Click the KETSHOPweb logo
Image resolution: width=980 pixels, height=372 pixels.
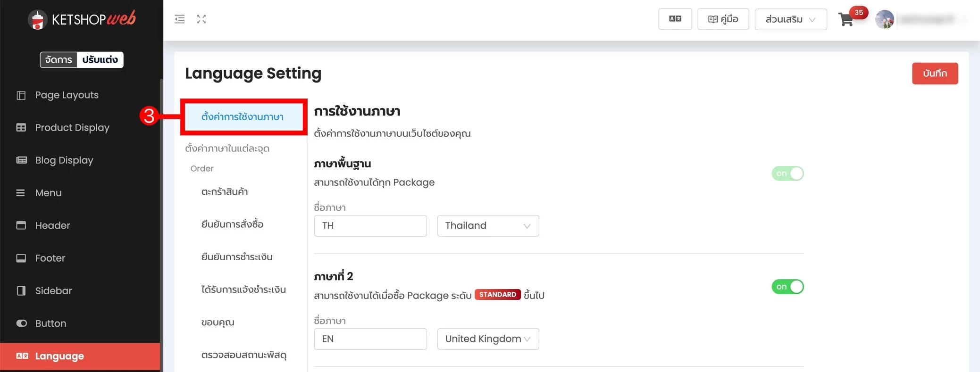[80, 19]
